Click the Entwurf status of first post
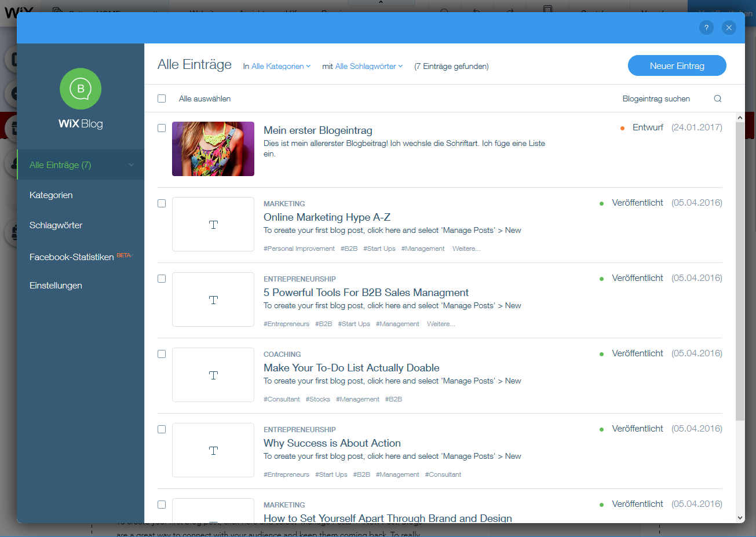 [x=648, y=127]
